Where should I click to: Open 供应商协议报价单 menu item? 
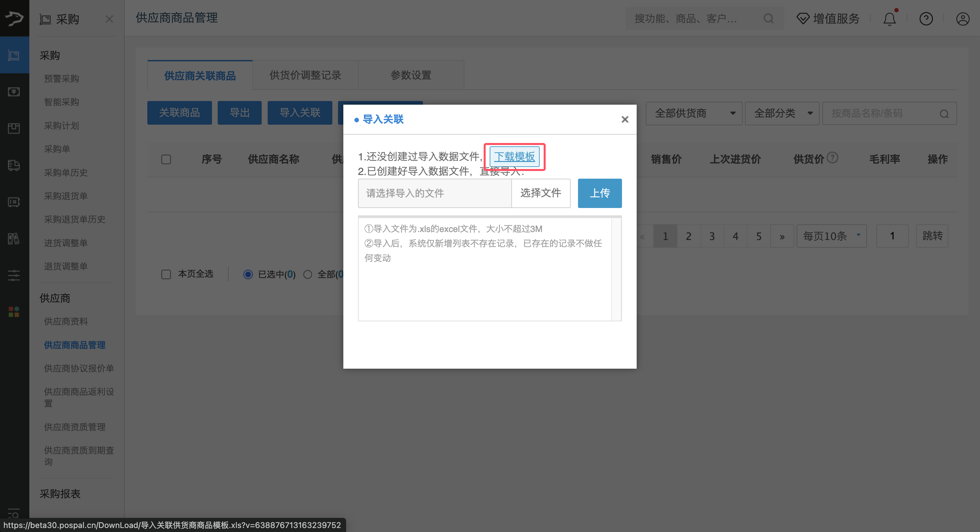pyautogui.click(x=79, y=368)
